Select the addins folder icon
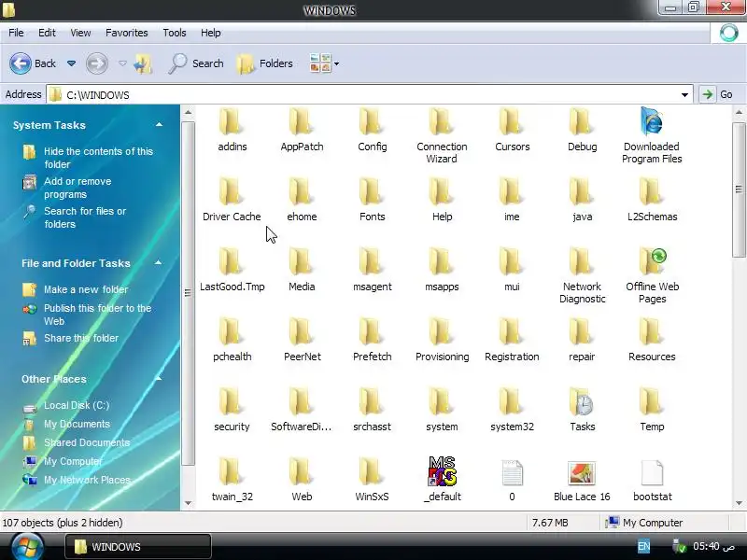 232,122
